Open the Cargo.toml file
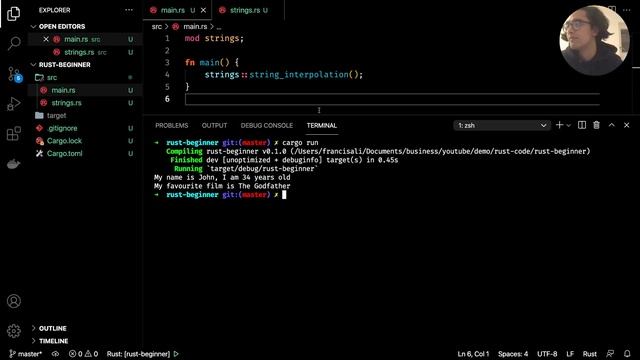The image size is (640, 360). point(64,153)
